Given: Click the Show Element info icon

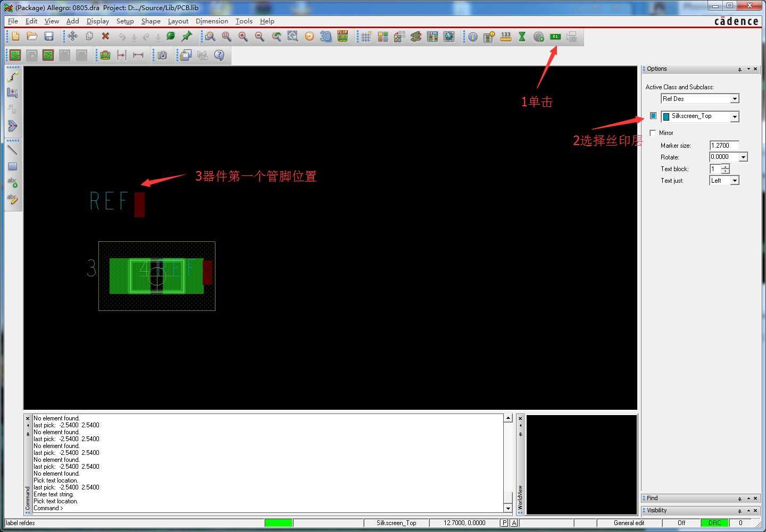Looking at the screenshot, I should tap(473, 37).
